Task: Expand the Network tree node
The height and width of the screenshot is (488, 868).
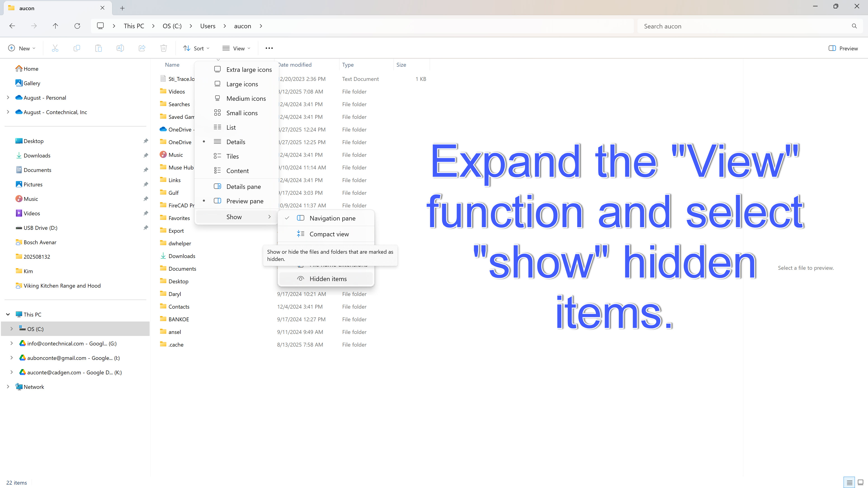Action: [x=8, y=387]
